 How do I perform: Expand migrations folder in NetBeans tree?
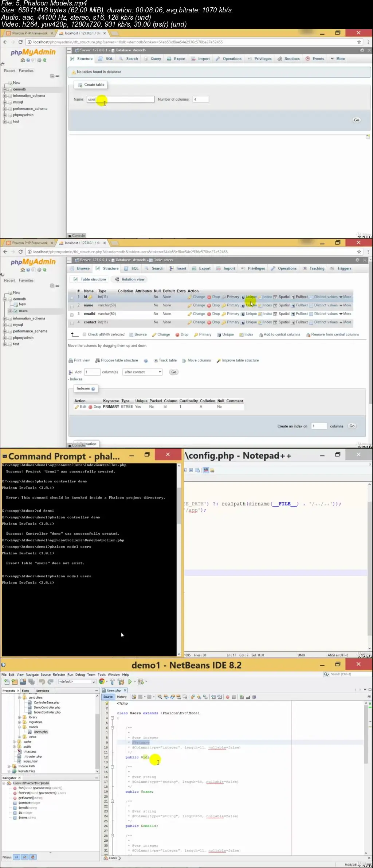click(19, 722)
